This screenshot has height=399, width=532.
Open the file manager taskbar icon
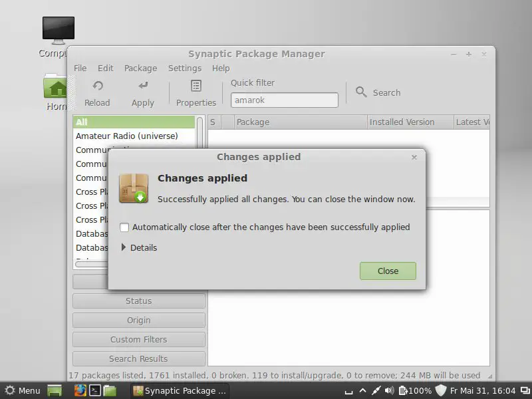pos(110,390)
